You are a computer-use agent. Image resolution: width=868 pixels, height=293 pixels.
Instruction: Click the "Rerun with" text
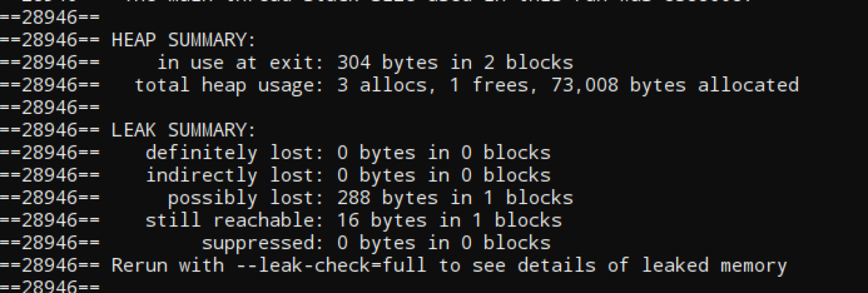(x=167, y=266)
